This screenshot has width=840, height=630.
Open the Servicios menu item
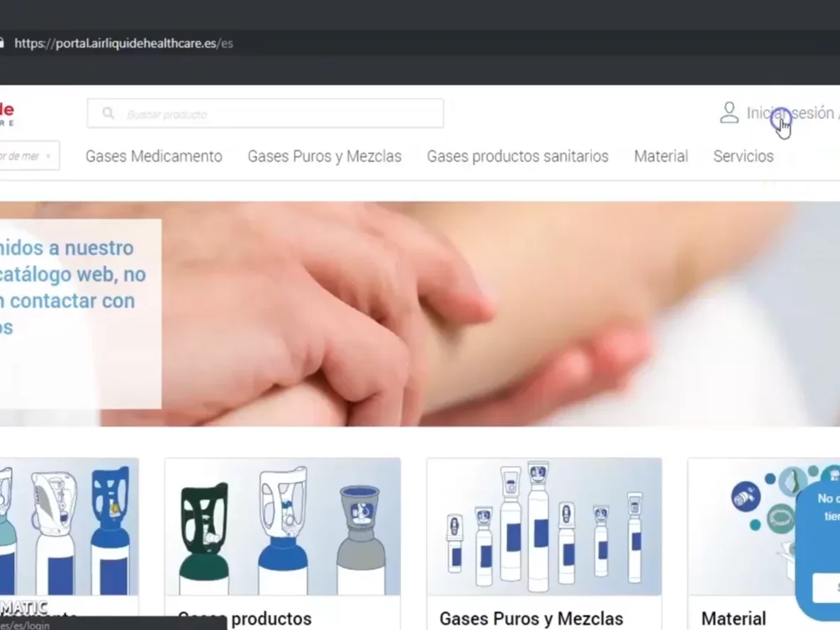[743, 157]
